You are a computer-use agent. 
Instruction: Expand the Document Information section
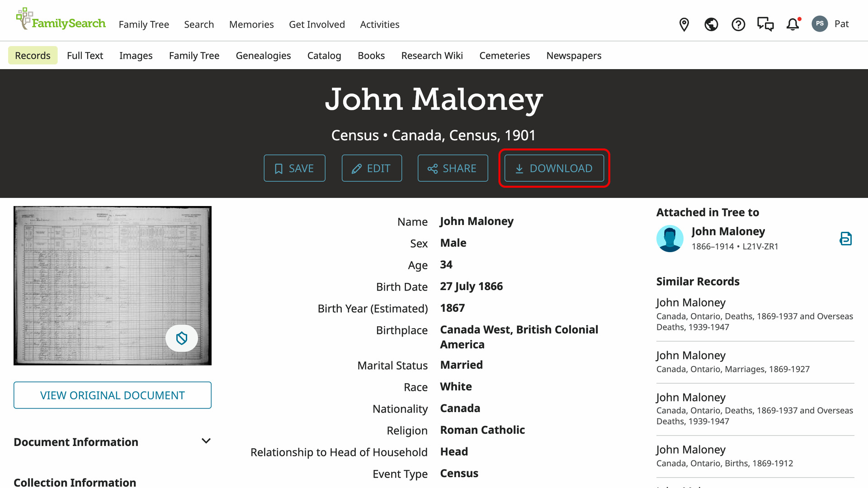(112, 442)
